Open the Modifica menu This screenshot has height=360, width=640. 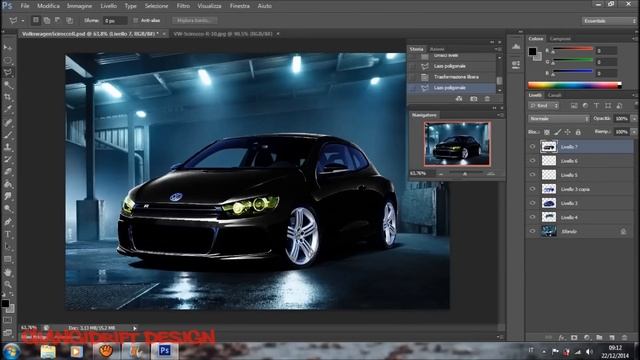[x=48, y=6]
